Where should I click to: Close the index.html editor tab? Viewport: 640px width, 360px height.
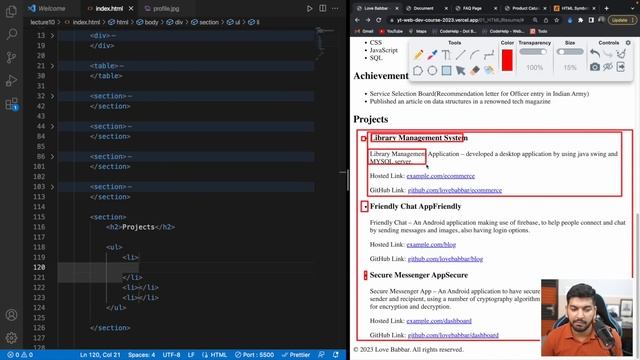131,8
